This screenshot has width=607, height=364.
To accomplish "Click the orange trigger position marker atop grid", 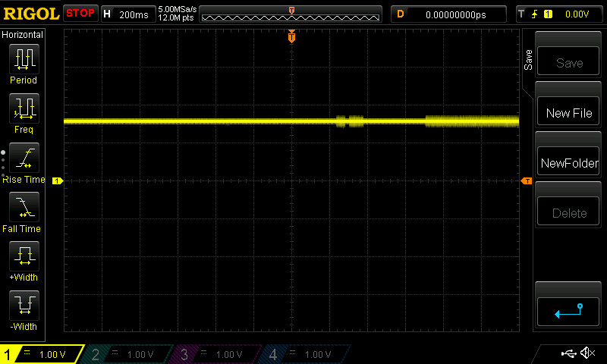I will click(x=291, y=36).
